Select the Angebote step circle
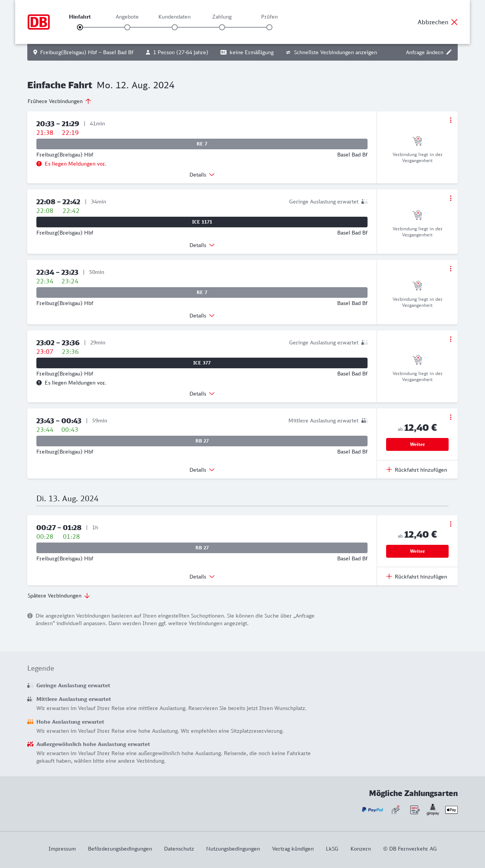This screenshot has height=868, width=485. 127,27
